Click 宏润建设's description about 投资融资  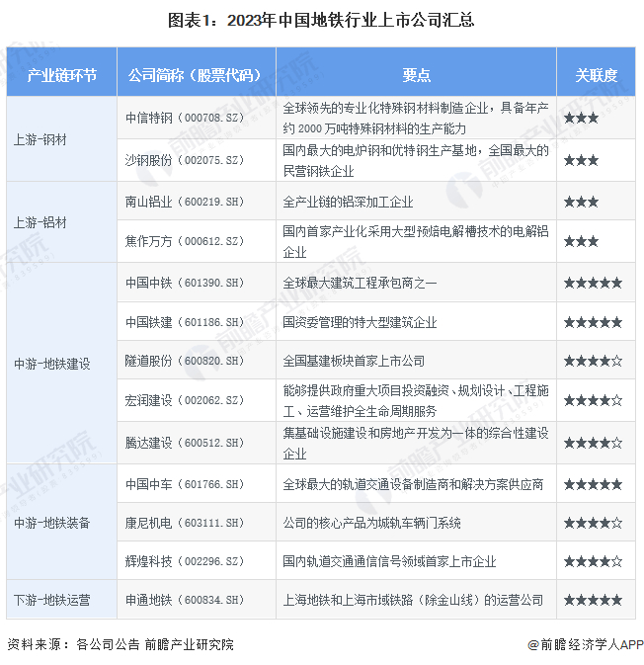416,400
